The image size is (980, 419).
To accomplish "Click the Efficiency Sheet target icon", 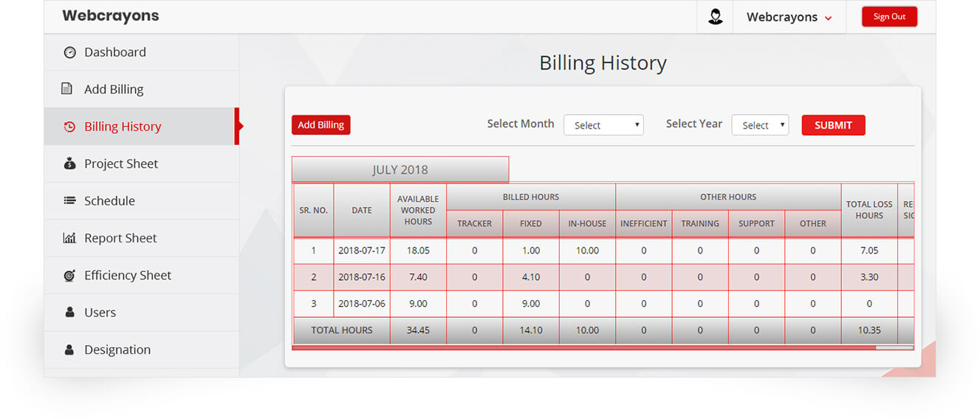I will click(69, 276).
